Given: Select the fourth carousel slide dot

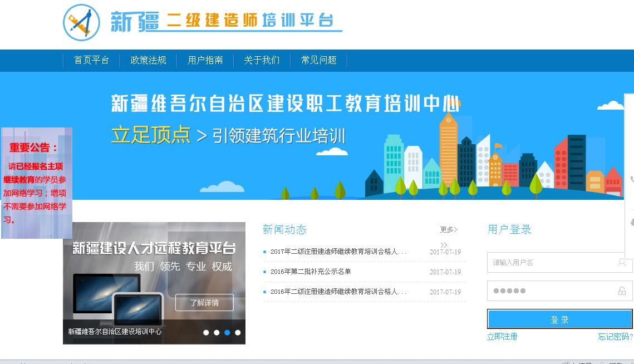Looking at the screenshot, I should click(238, 332).
